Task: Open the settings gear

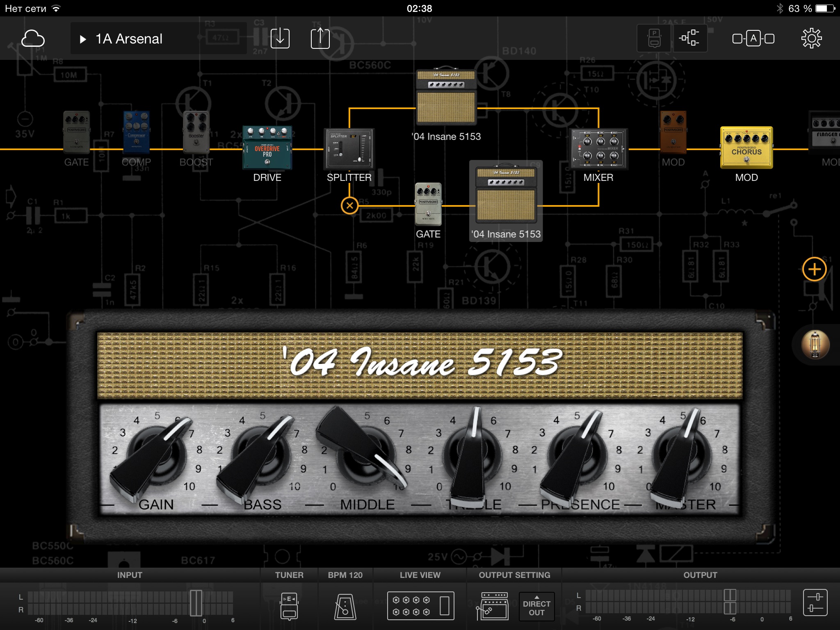Action: pyautogui.click(x=811, y=39)
